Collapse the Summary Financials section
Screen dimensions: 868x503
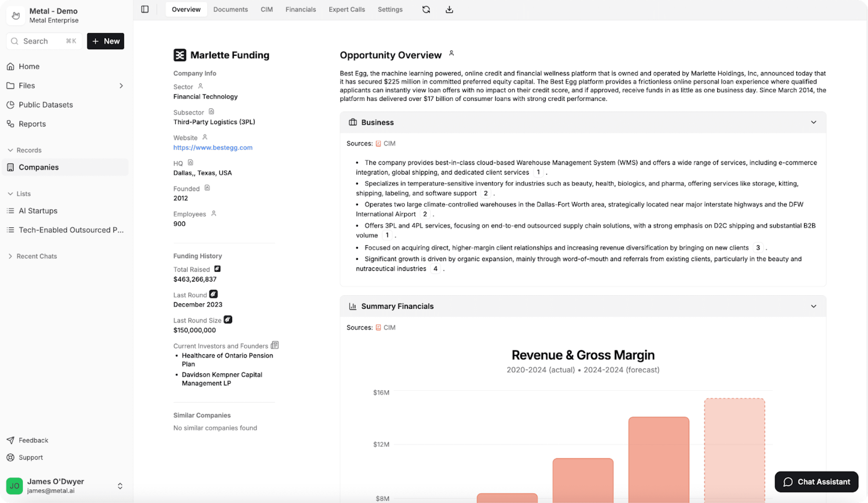click(x=813, y=306)
